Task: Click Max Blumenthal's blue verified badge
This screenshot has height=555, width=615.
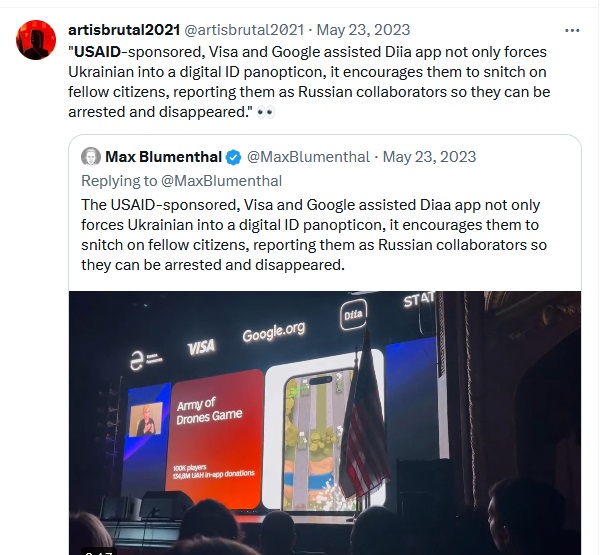Action: point(234,158)
